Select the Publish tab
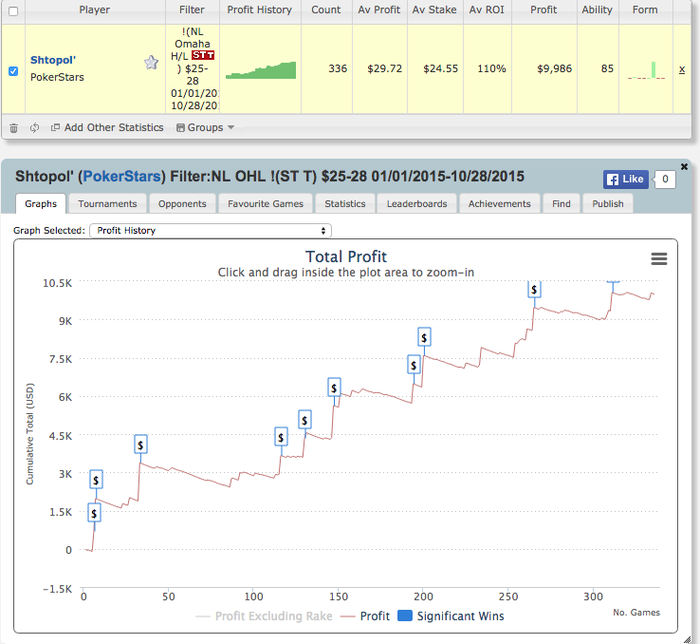Screen dimensions: 700x644 click(608, 204)
